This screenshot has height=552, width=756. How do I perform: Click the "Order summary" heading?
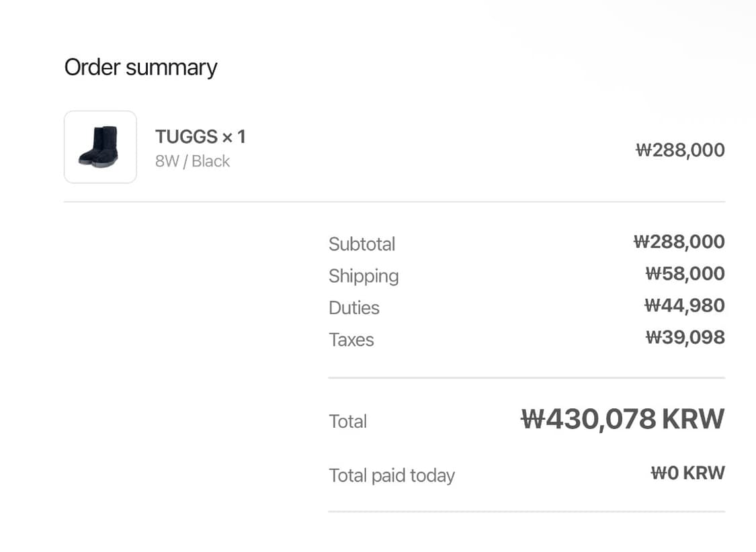tap(140, 67)
